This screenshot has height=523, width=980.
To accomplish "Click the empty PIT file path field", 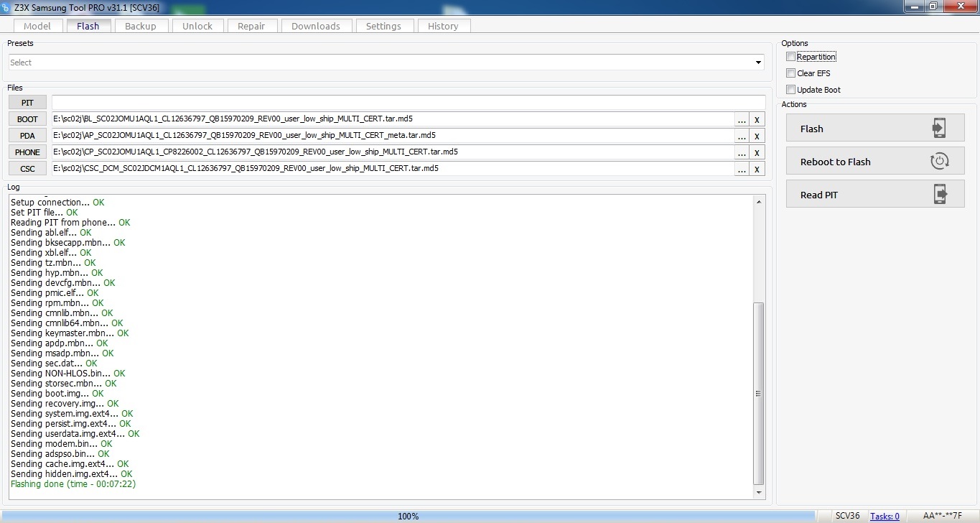I will (409, 103).
